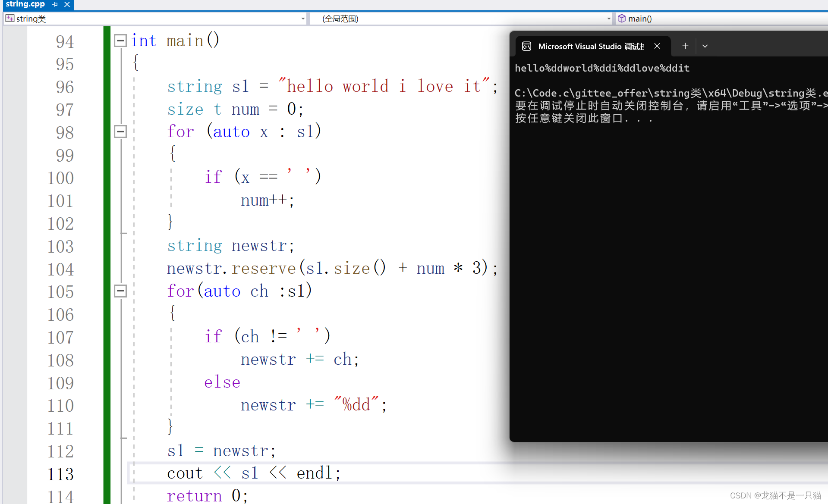Close the string.cpp tab

point(67,4)
